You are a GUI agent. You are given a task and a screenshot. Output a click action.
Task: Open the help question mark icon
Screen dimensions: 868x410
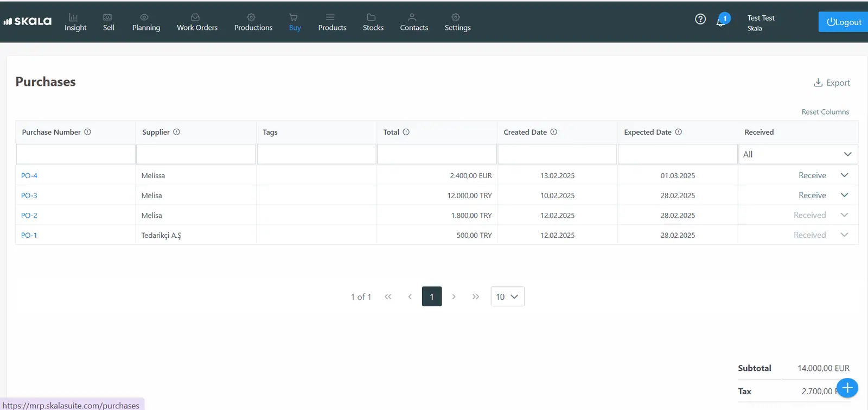pyautogui.click(x=700, y=20)
